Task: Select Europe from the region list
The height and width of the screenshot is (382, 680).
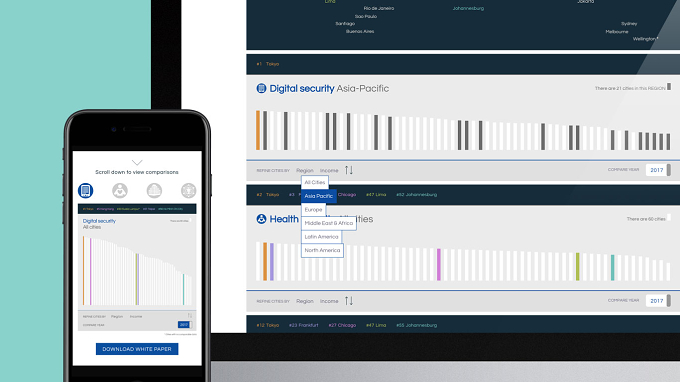Action: tap(313, 209)
